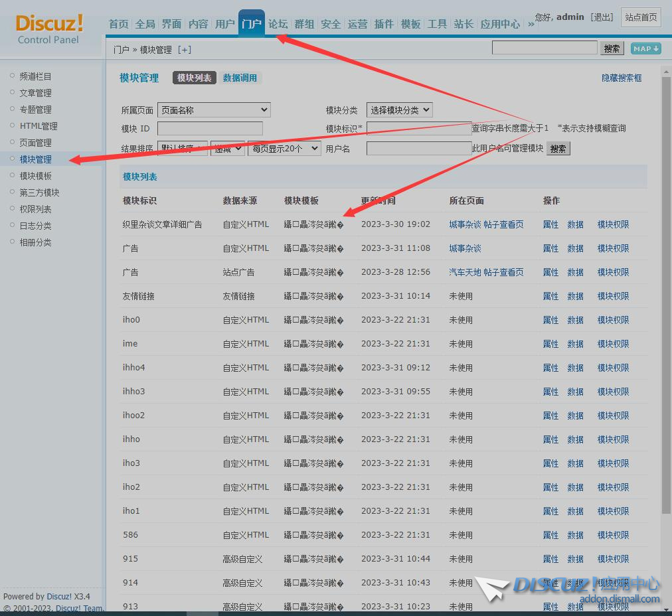Click 模块权限 for the iho0 module row
The height and width of the screenshot is (616, 672).
pyautogui.click(x=613, y=320)
